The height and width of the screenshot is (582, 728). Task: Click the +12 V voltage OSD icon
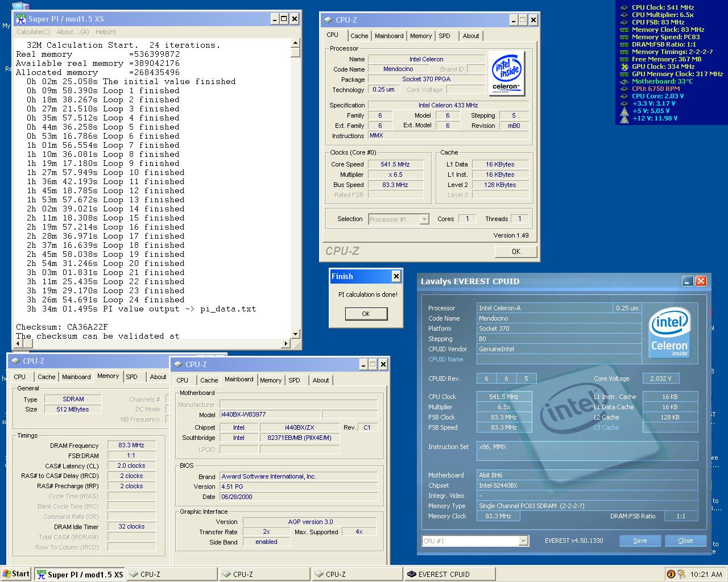624,118
